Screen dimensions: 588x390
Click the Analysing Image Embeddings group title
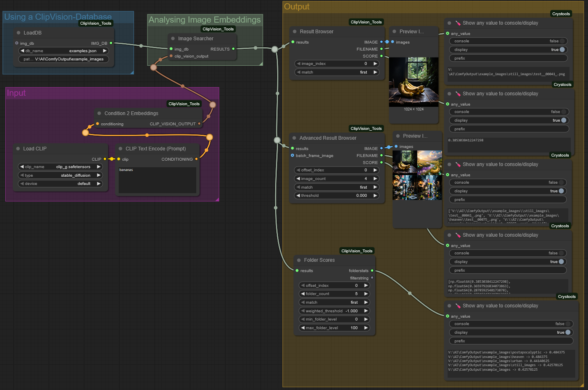[204, 20]
